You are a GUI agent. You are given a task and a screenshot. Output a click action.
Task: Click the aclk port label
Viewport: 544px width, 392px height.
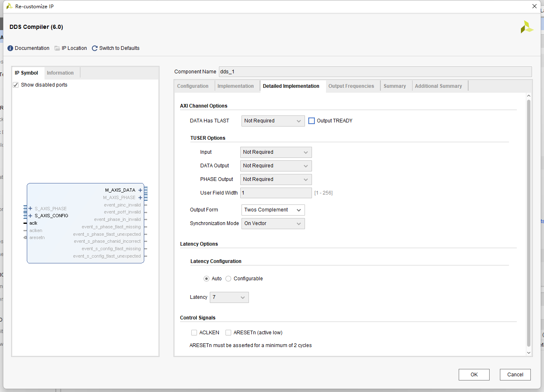(33, 223)
